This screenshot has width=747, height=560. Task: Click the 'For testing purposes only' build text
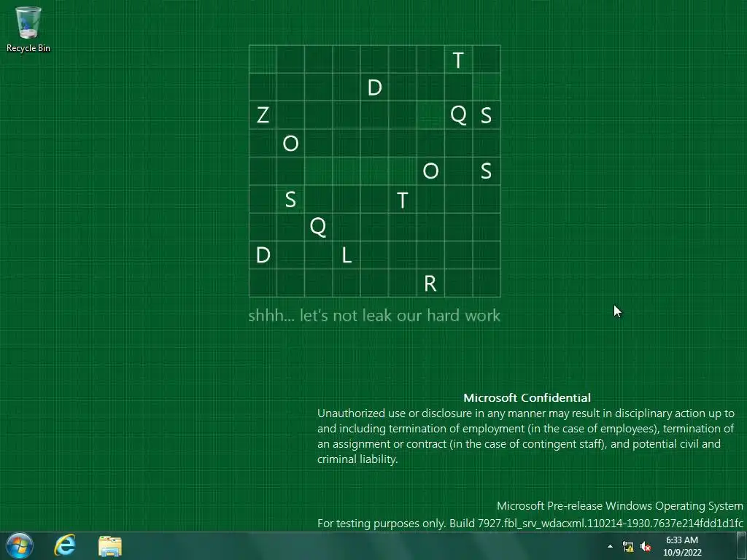[x=530, y=524]
